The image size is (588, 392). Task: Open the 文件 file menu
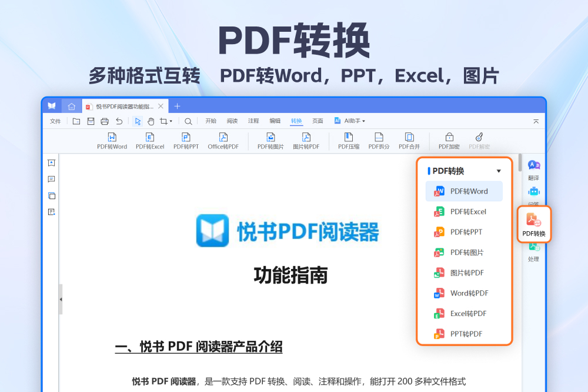click(55, 121)
